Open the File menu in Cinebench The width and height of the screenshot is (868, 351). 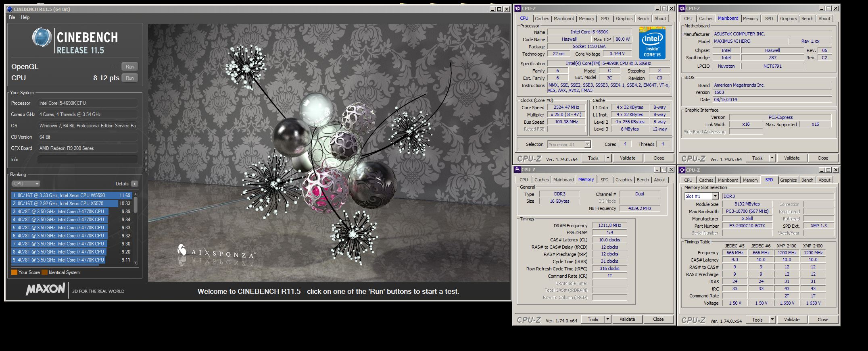click(12, 17)
